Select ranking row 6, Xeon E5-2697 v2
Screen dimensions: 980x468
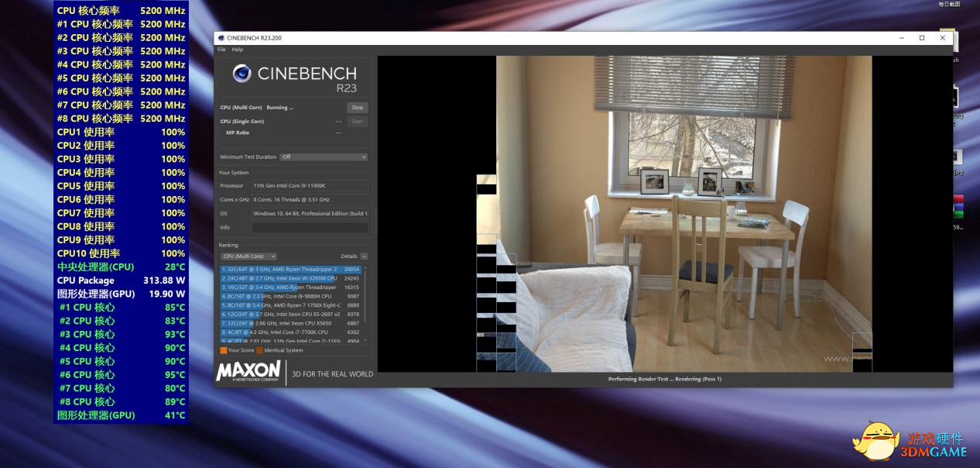click(291, 314)
